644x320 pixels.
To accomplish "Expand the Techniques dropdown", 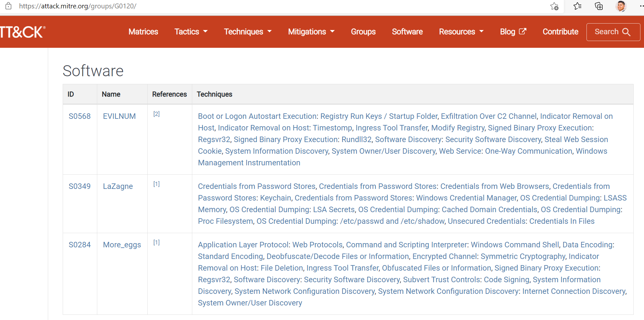I will click(x=248, y=32).
